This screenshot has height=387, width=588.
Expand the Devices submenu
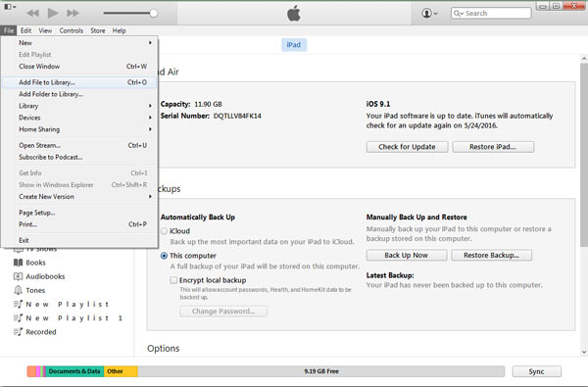click(79, 118)
